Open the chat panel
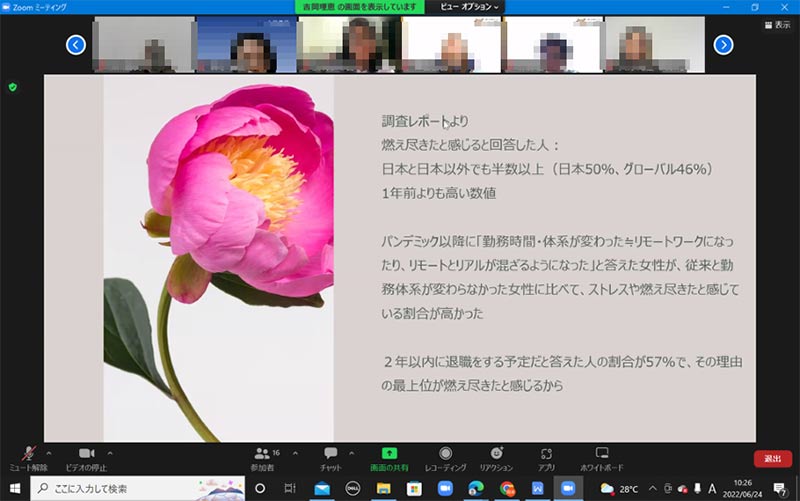 331,458
